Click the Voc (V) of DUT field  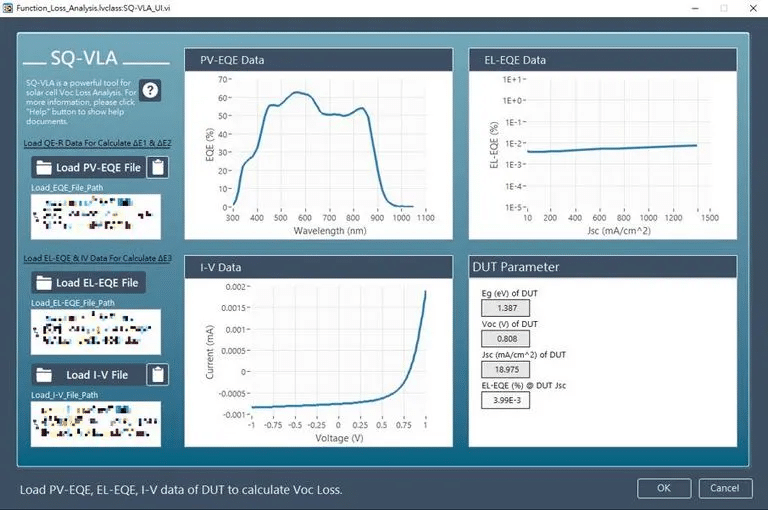505,339
